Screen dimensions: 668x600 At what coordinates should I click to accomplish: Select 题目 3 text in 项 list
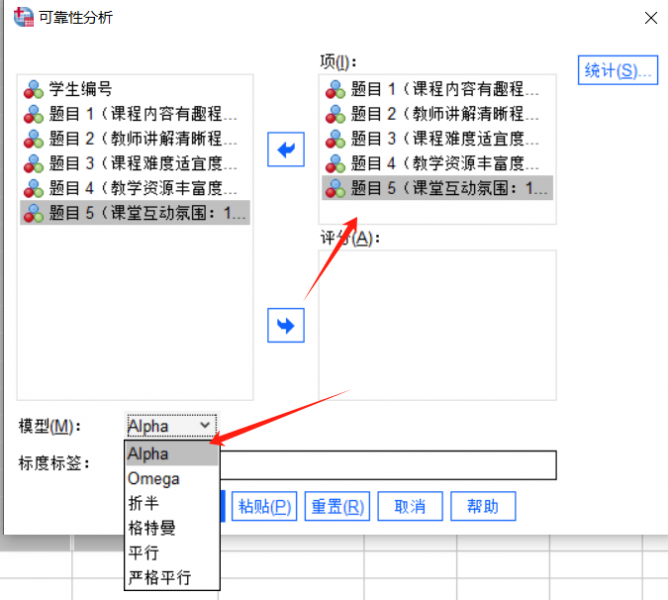pyautogui.click(x=445, y=138)
